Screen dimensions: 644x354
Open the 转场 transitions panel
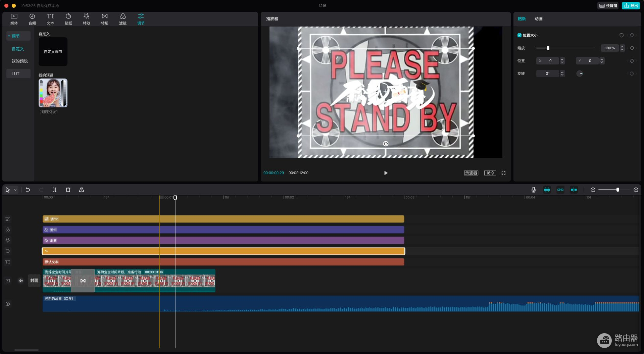pos(105,19)
